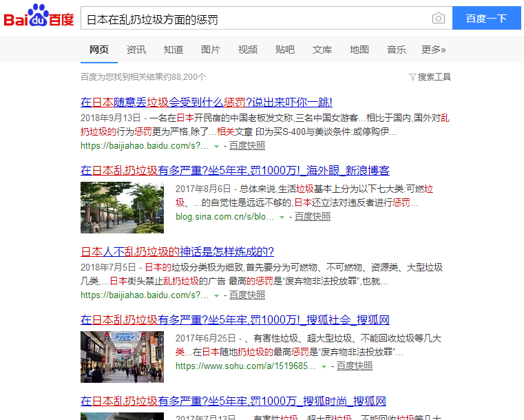Image resolution: width=524 pixels, height=420 pixels.
Task: Switch to the 资讯 tab
Action: (x=136, y=50)
